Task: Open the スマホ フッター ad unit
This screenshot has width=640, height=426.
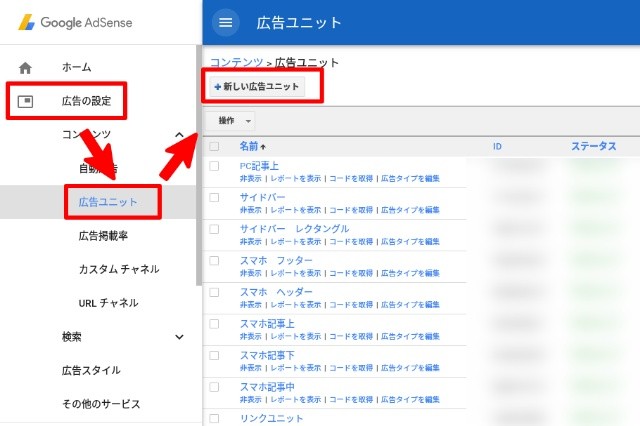Action: click(x=276, y=260)
